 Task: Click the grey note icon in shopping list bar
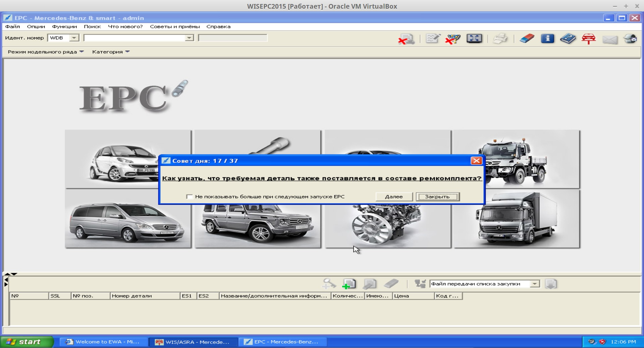click(370, 284)
